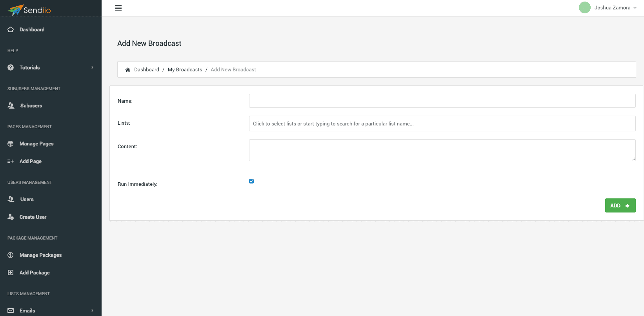
Task: Open Manage Packages menu item
Action: tap(41, 255)
